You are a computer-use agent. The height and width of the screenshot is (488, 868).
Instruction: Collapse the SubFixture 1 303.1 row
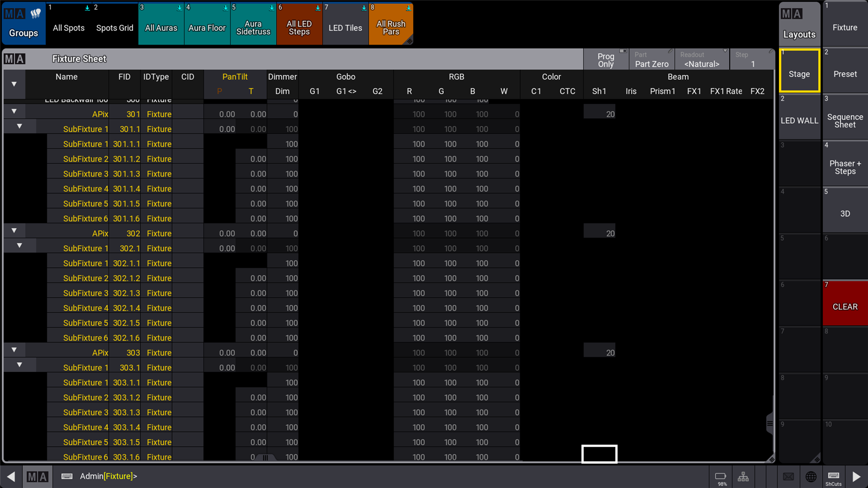[x=20, y=365]
